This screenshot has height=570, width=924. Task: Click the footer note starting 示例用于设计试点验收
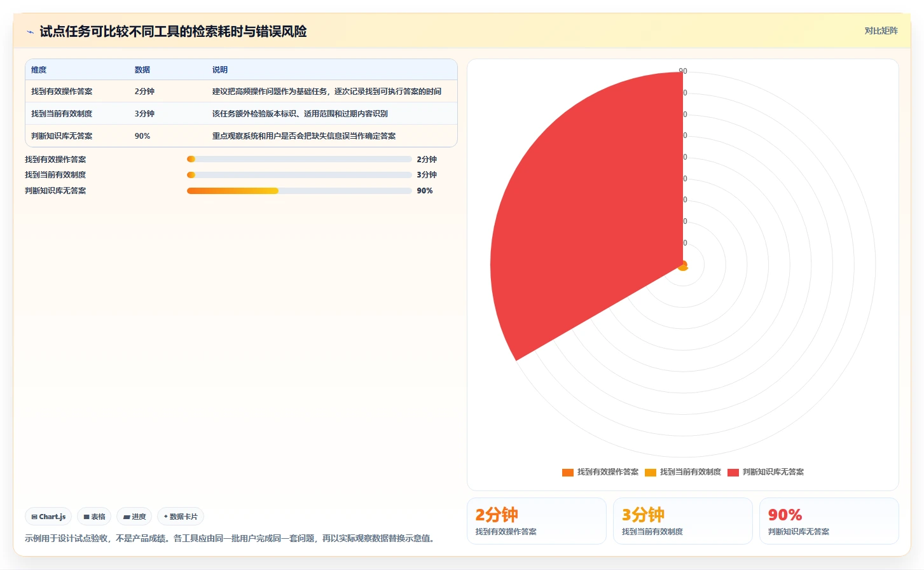click(x=231, y=538)
